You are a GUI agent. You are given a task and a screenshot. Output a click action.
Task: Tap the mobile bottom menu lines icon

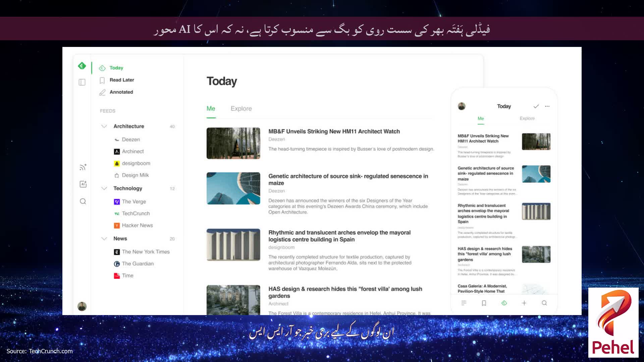click(x=464, y=303)
